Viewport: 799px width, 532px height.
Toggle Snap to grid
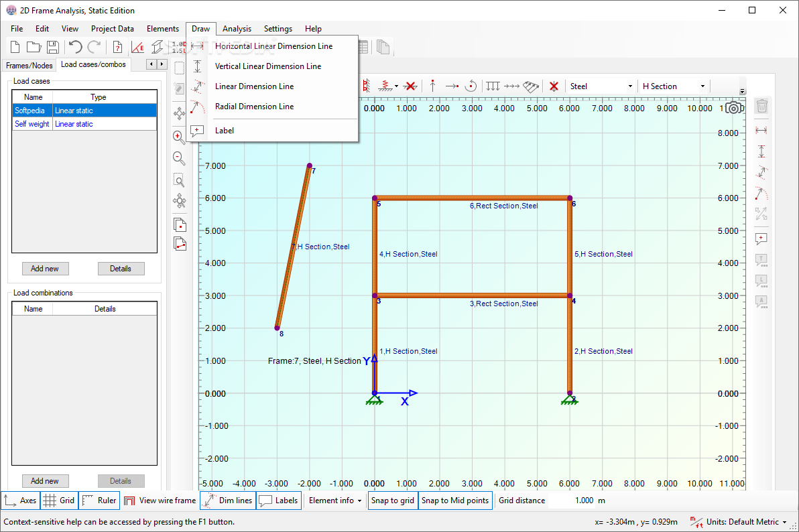392,501
